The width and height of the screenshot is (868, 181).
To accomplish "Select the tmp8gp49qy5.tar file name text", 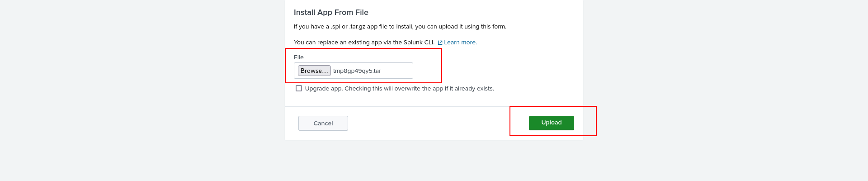I will (x=357, y=71).
